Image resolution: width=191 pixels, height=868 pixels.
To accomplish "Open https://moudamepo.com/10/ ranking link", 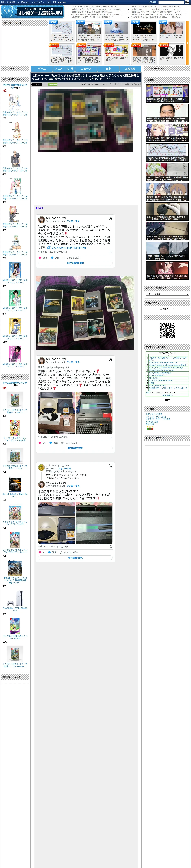I will [x=163, y=363].
